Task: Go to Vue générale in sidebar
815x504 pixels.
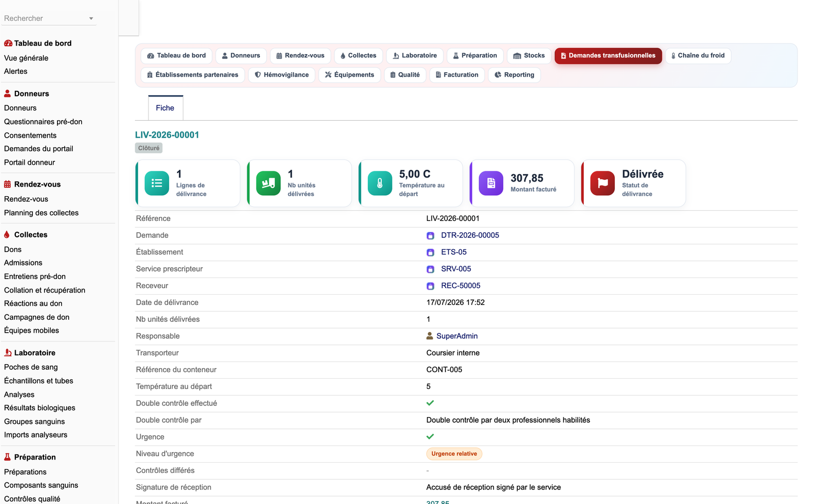Action: 26,58
